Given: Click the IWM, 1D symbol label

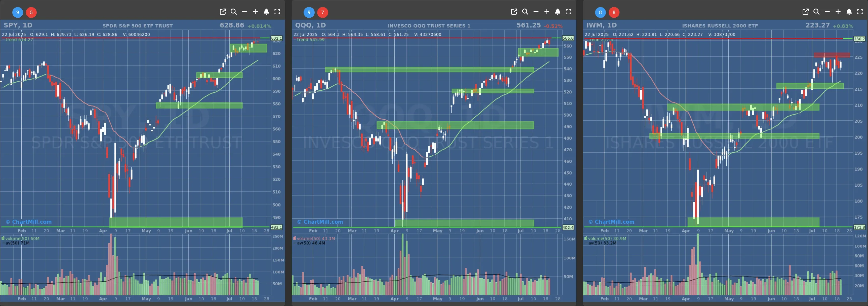Looking at the screenshot, I should click(601, 25).
